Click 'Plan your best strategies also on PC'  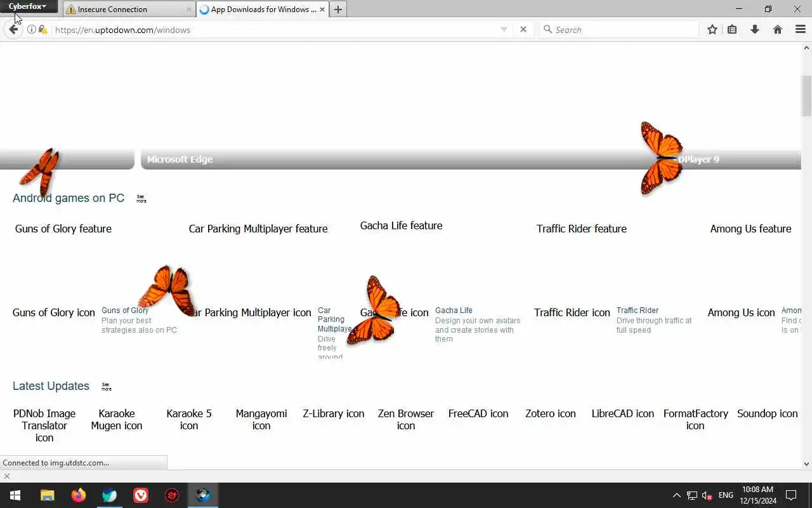pyautogui.click(x=139, y=325)
